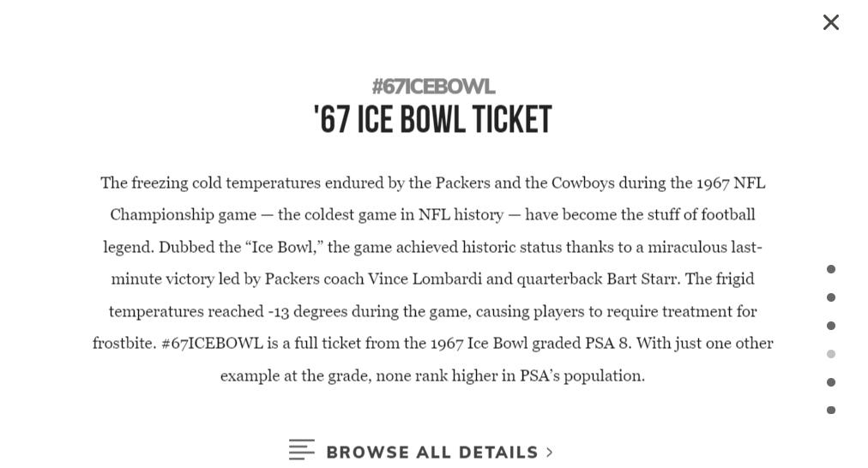This screenshot has width=868, height=468.
Task: Click the quoted "Ice Bowl" nickname text
Action: 285,247
